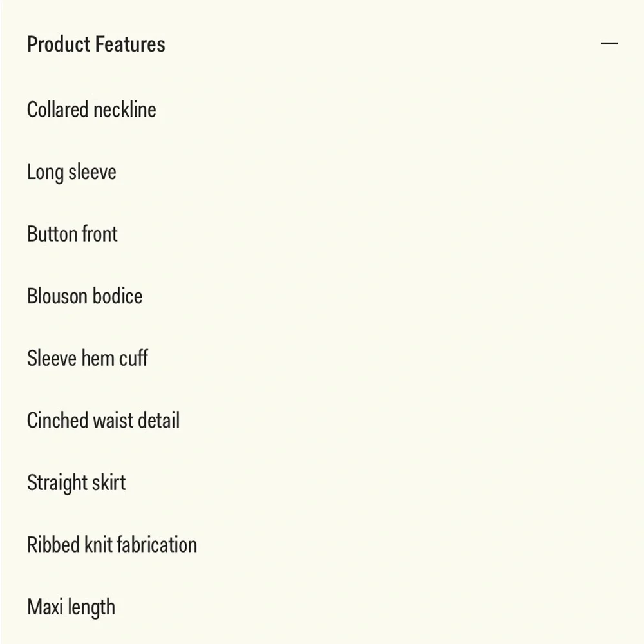The width and height of the screenshot is (644, 644).
Task: Click the word cuff
Action: (133, 358)
